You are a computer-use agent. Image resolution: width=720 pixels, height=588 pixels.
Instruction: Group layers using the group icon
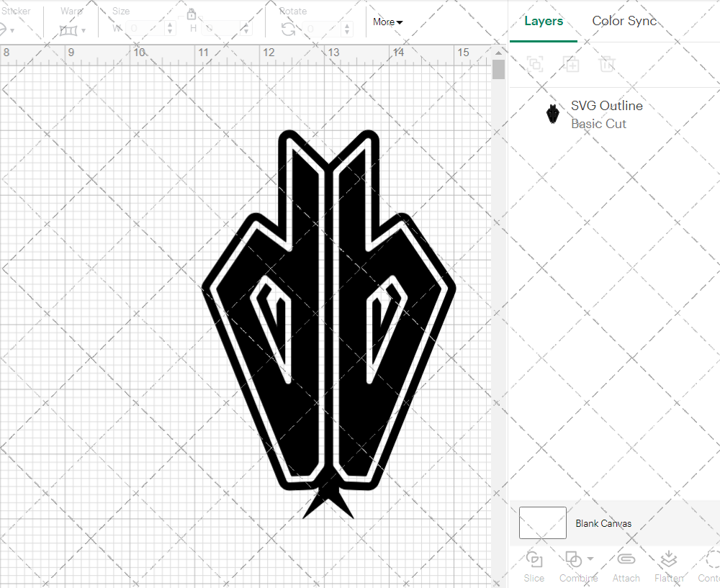click(x=534, y=64)
